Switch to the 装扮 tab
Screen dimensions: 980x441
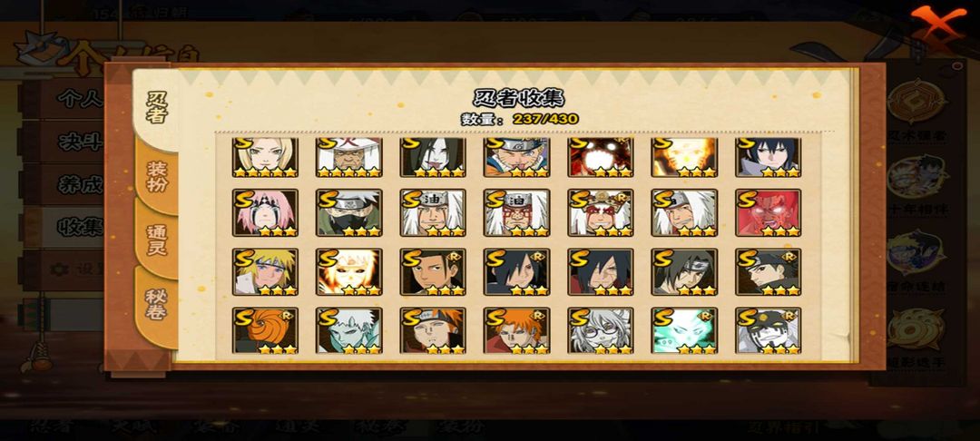coord(156,177)
